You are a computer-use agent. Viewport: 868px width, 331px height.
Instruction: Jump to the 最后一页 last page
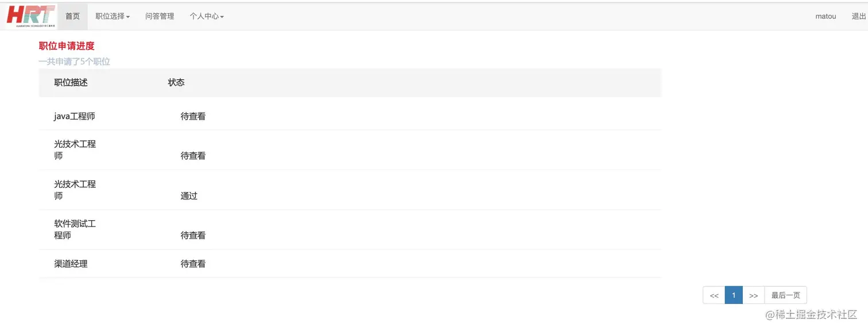coord(785,295)
